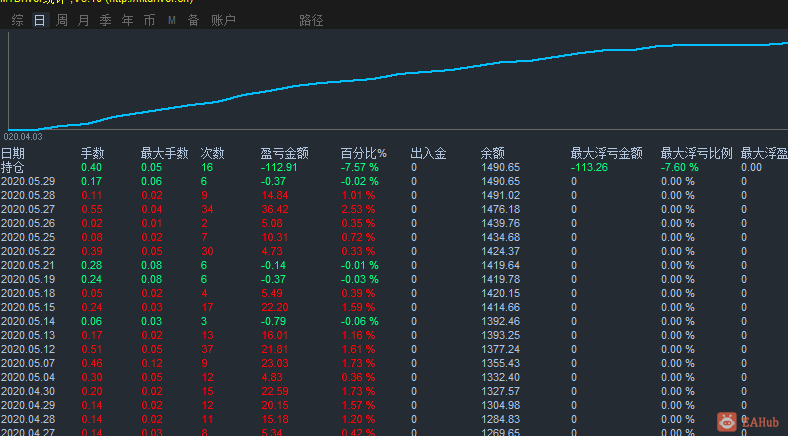Image resolution: width=788 pixels, height=437 pixels.
Task: Click the 最大浮亏比例 column header
Action: (x=697, y=153)
